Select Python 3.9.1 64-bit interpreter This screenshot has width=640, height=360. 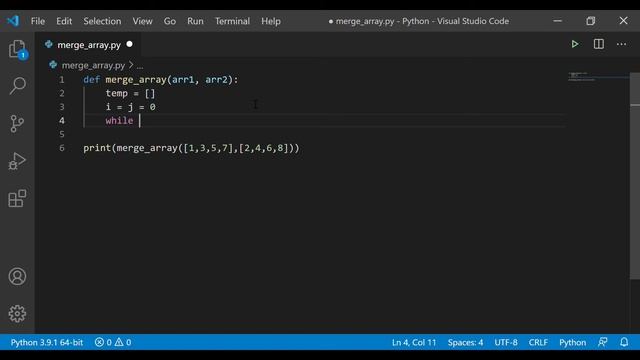pos(47,342)
